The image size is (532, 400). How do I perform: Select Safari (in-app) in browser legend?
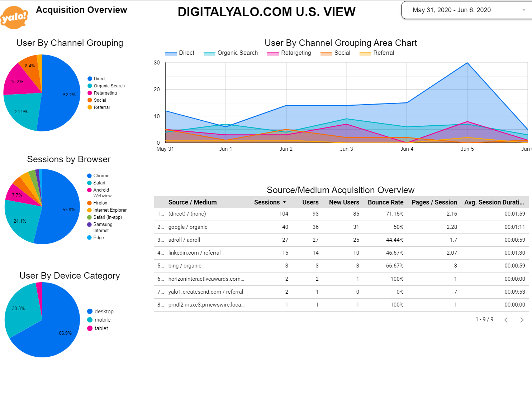105,217
